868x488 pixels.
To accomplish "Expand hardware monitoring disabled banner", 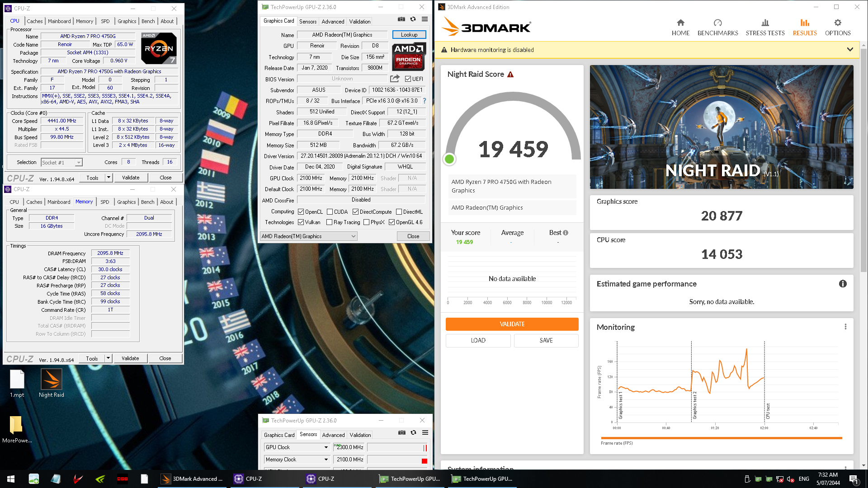I will pos(850,50).
